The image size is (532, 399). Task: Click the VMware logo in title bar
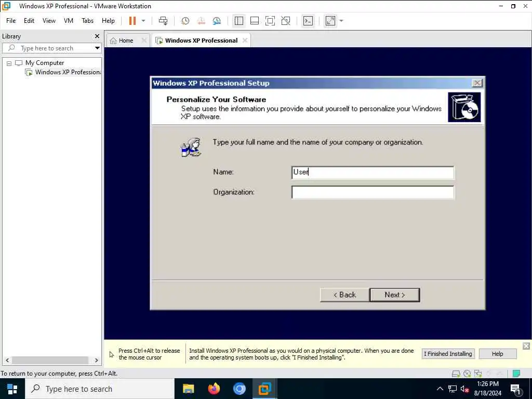6,6
